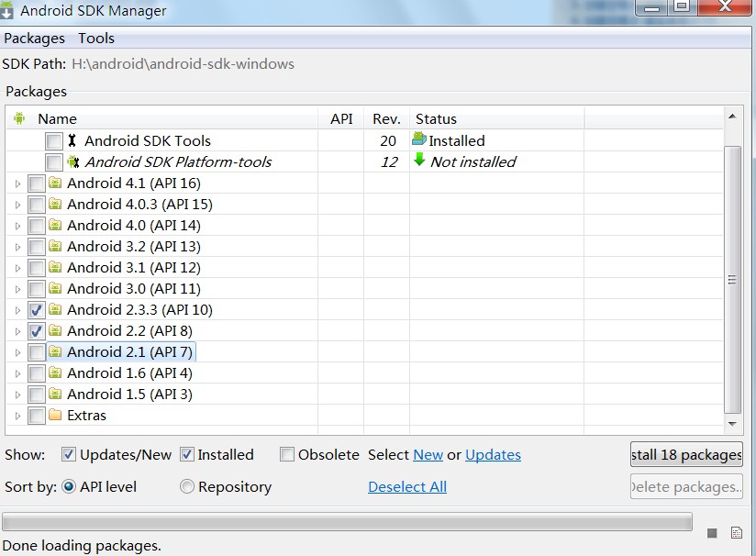
Task: Click the revision value 12 for Platform-tools
Action: click(x=389, y=162)
